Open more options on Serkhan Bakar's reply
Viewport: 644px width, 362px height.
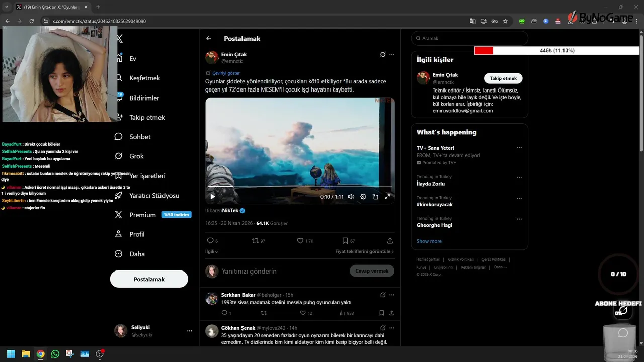[392, 295]
